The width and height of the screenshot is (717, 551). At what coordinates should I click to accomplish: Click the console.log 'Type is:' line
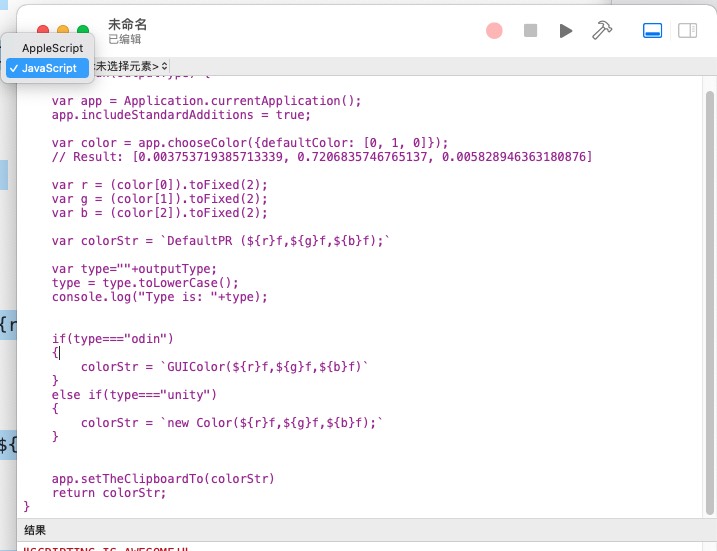[159, 297]
